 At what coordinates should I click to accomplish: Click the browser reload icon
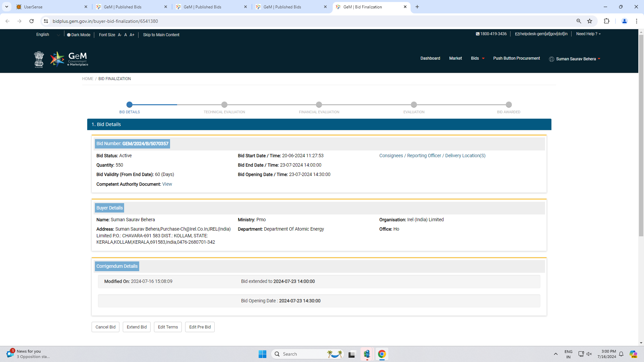(32, 21)
